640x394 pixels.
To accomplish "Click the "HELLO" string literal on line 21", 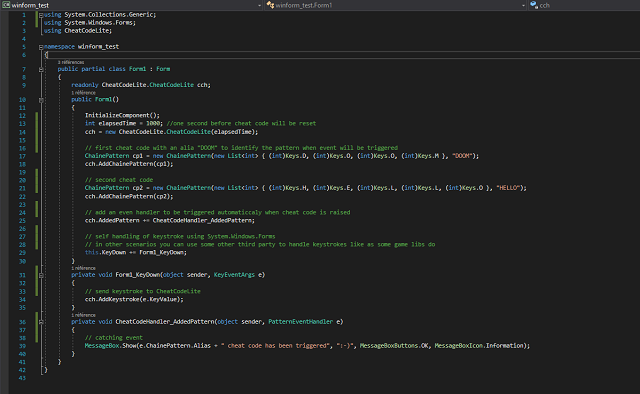I will [508, 188].
